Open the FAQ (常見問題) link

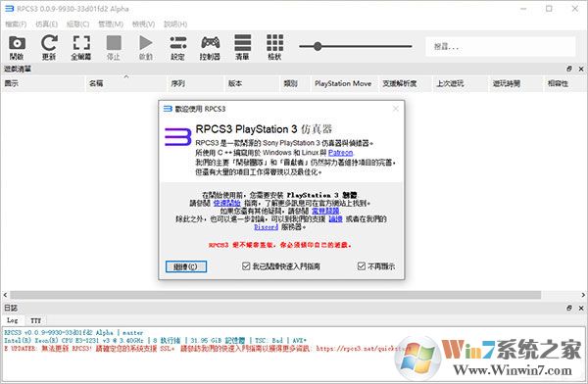[x=325, y=211]
